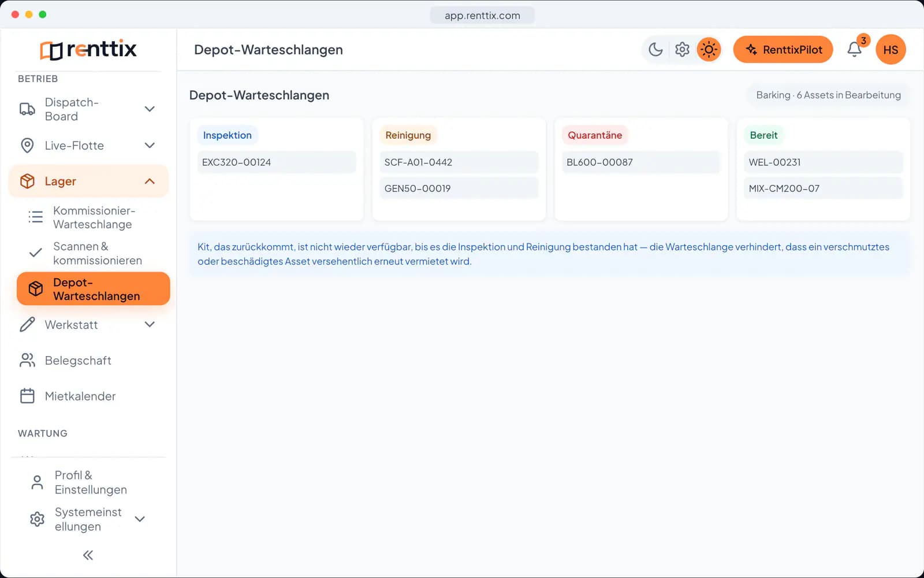Click the Scannen & kommissionieren checkmark icon
924x578 pixels.
(36, 253)
